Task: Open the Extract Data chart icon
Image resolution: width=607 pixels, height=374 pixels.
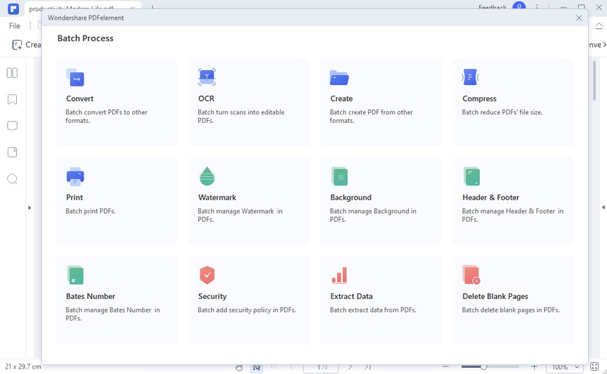Action: 340,275
